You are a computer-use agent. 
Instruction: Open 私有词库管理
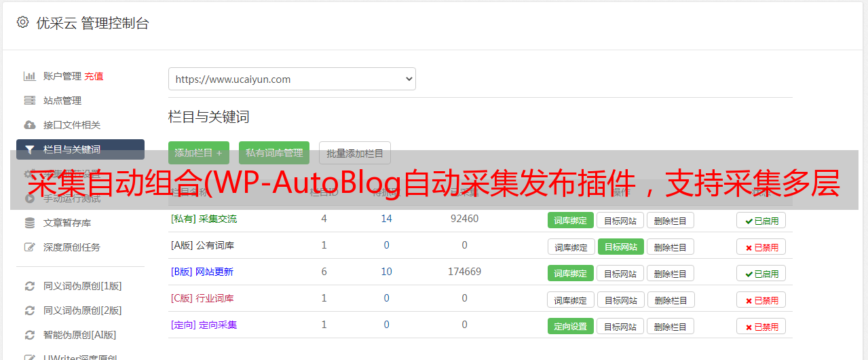click(x=274, y=153)
